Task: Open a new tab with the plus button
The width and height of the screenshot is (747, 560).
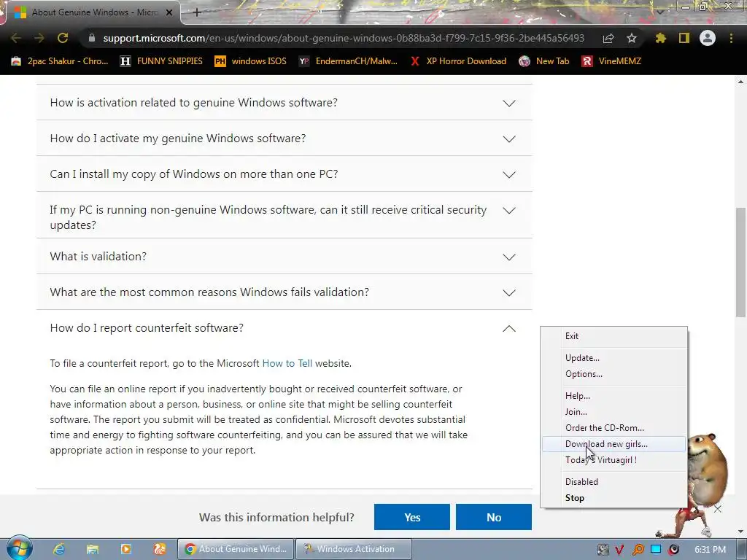Action: pyautogui.click(x=197, y=12)
